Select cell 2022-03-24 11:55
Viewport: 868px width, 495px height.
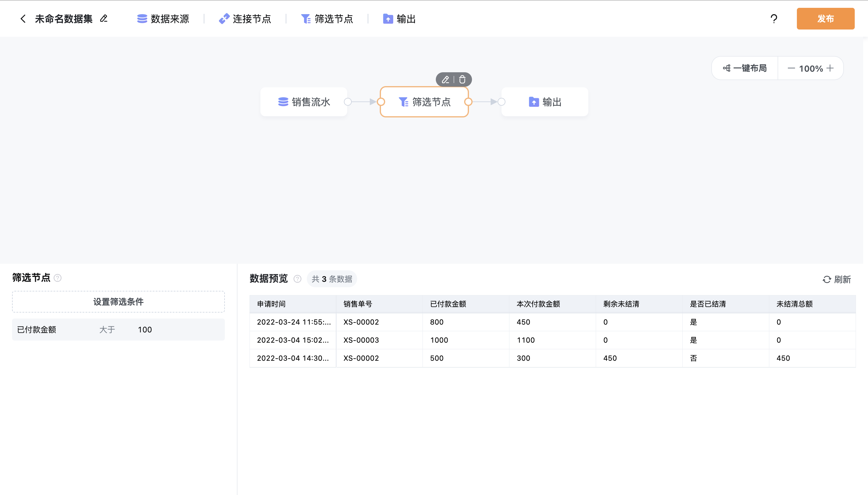pos(293,322)
